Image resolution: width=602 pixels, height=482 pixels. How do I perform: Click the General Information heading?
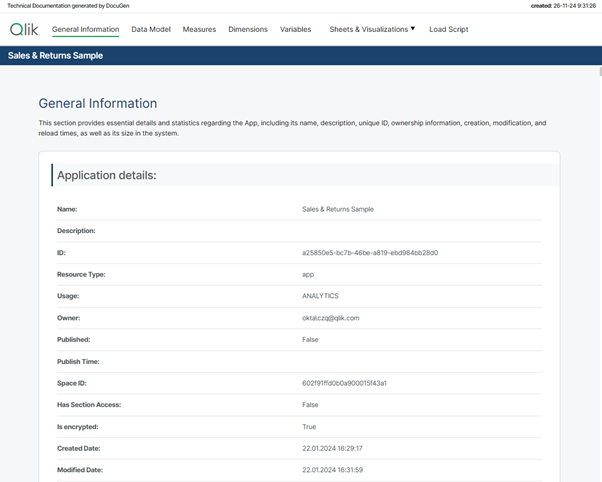point(98,103)
